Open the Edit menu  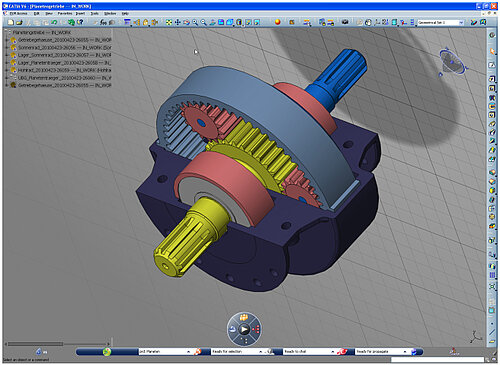click(37, 13)
